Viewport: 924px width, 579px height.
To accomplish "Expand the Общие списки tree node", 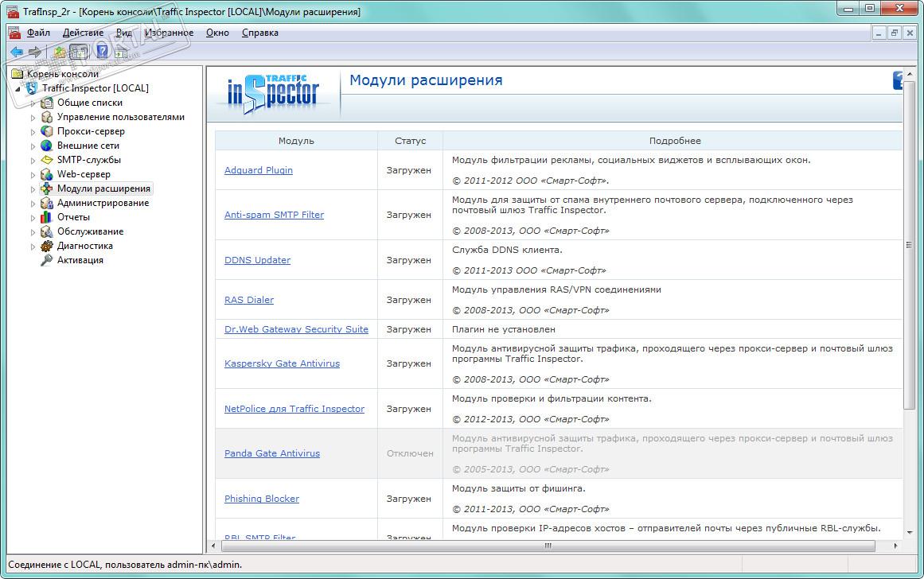I will 33,103.
